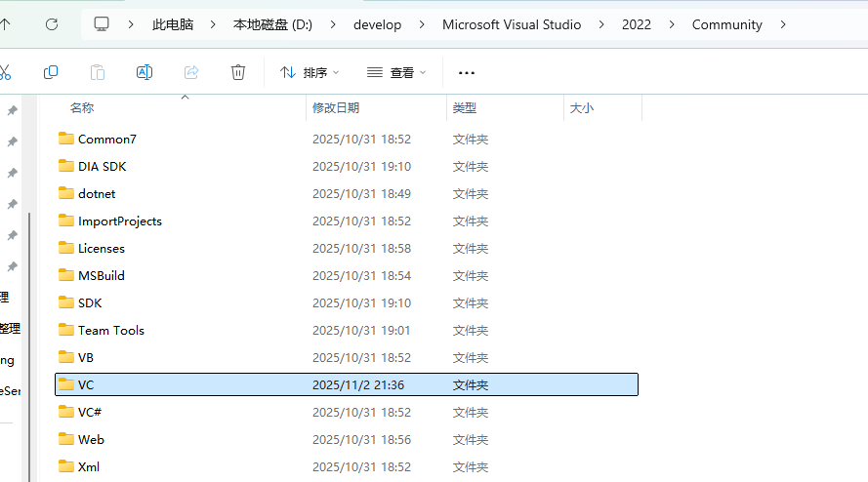This screenshot has height=482, width=868.
Task: Navigate to develop in the breadcrumb
Action: (378, 24)
